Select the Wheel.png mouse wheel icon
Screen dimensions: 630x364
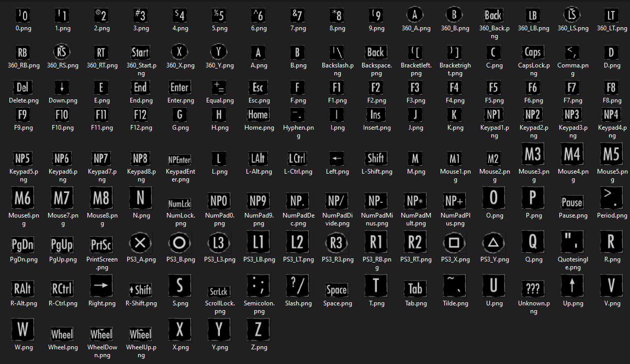(62, 334)
